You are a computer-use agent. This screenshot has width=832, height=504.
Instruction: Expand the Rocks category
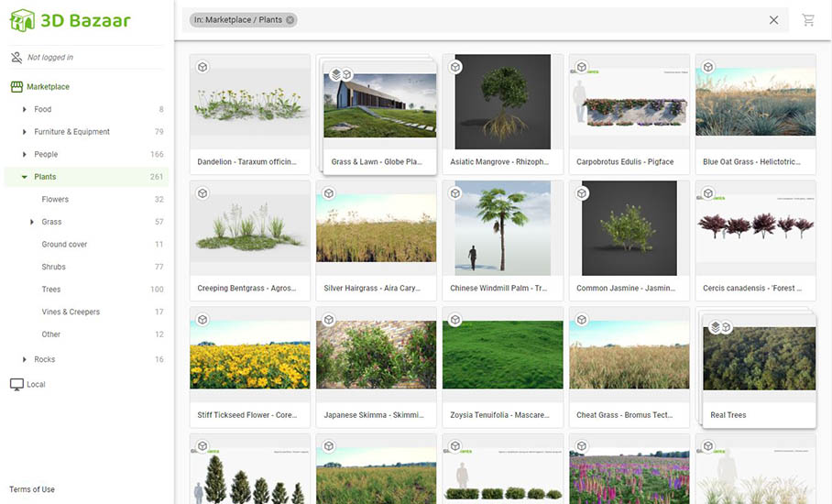pos(25,360)
